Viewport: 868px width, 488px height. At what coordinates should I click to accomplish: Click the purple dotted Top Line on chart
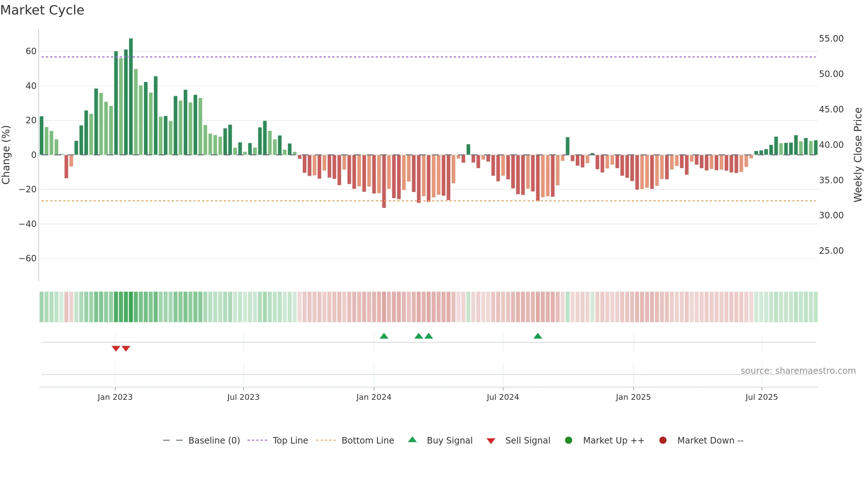[429, 57]
